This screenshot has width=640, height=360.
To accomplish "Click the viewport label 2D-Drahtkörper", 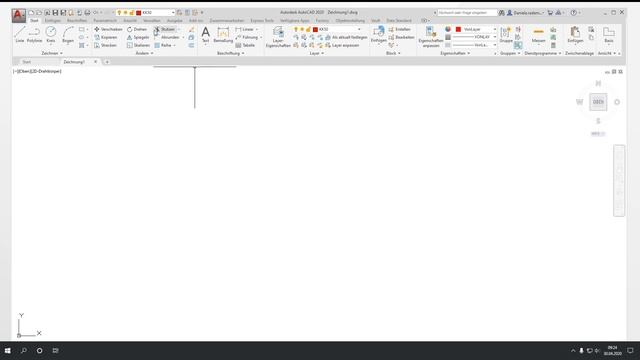I will coord(45,71).
